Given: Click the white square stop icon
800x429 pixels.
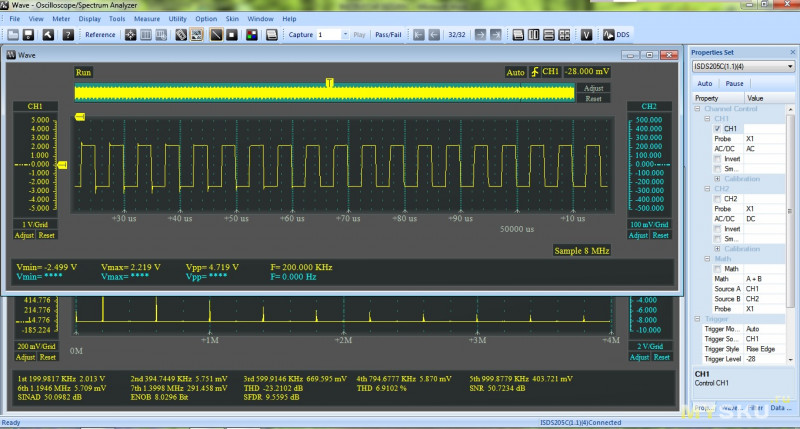Looking at the screenshot, I should pos(232,35).
